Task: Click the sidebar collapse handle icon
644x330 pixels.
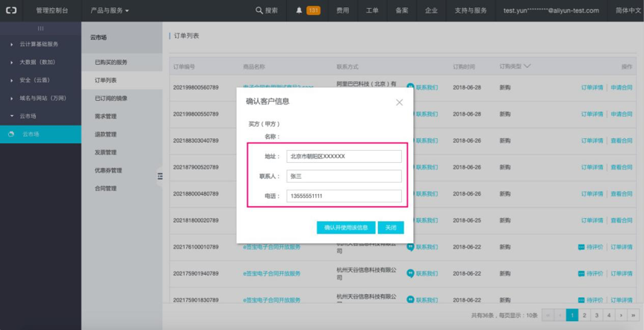Action: coord(160,176)
